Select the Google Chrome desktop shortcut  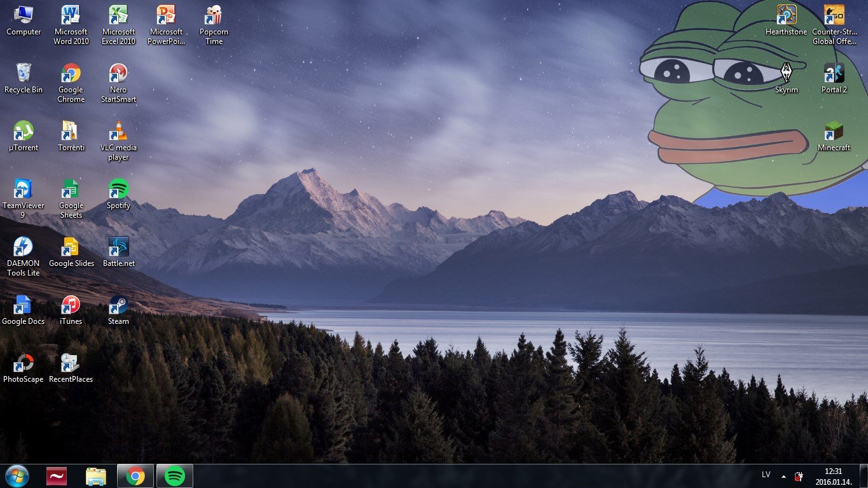point(71,83)
